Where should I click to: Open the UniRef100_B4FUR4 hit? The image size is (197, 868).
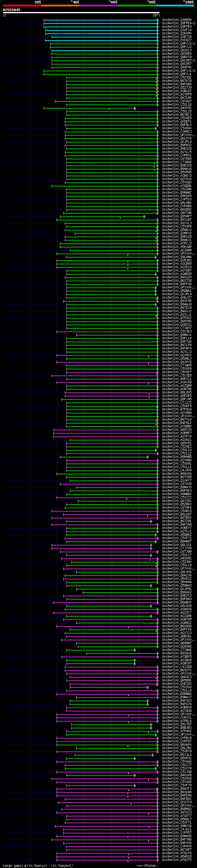pos(176,84)
